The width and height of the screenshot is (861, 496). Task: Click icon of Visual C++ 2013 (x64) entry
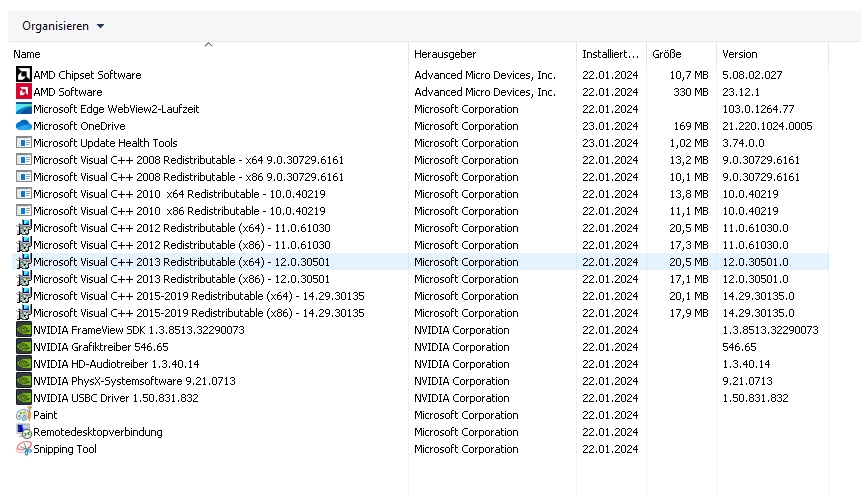(x=24, y=262)
